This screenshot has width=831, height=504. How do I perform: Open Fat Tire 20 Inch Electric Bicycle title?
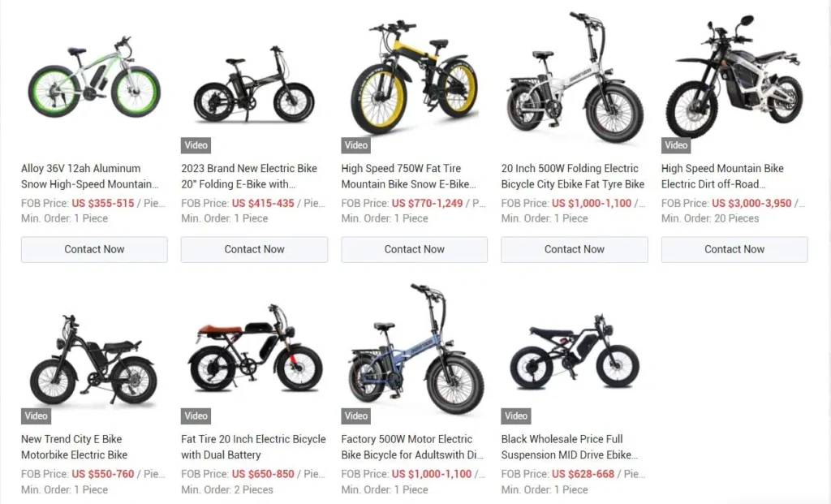(253, 447)
